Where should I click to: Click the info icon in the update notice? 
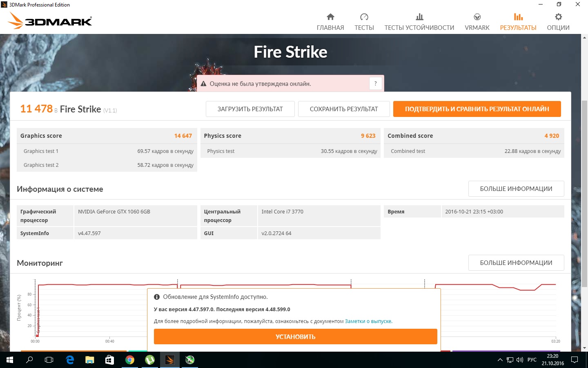157,297
